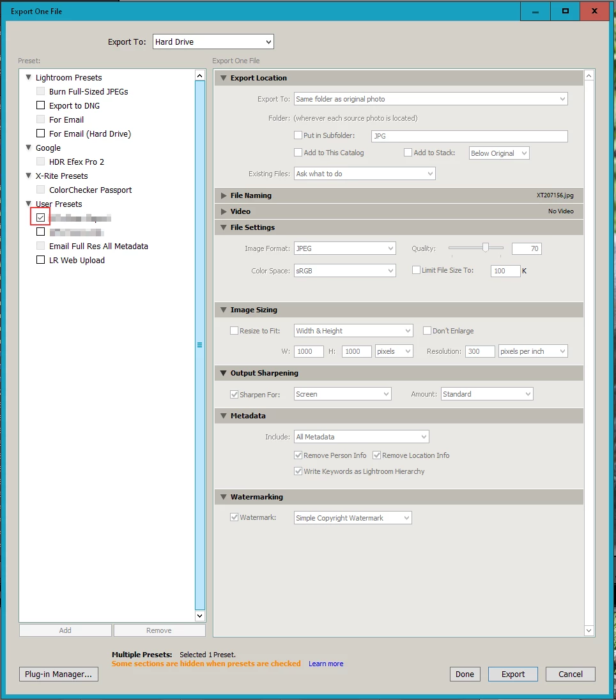The image size is (616, 700).
Task: Open the Below Original dropdown
Action: click(x=499, y=153)
